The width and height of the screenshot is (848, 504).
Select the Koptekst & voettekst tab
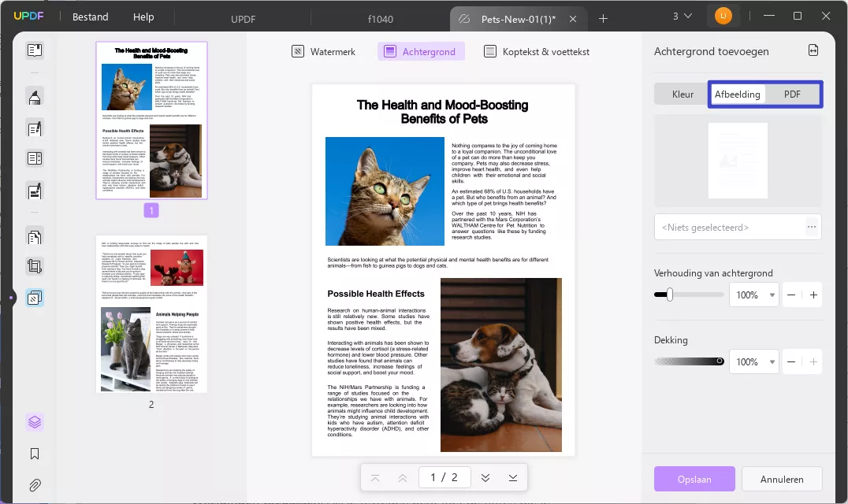point(537,51)
